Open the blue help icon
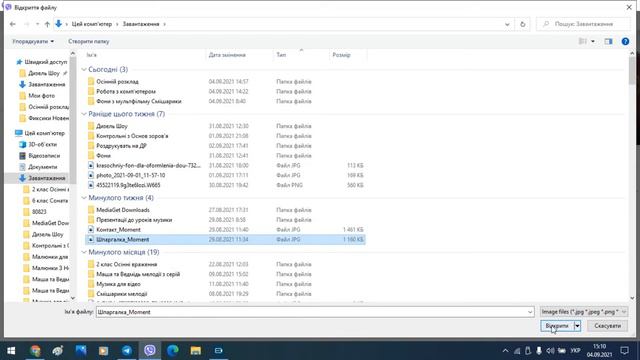This screenshot has height=360, width=640. click(x=625, y=41)
